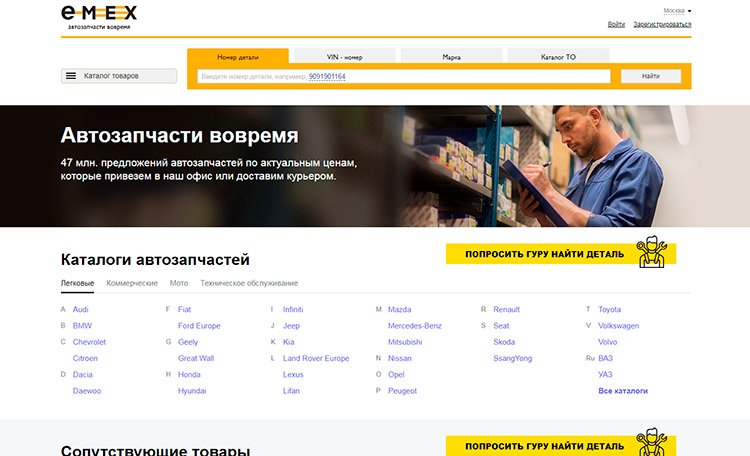
Task: Switch to the VIN - номер tab
Action: [345, 57]
